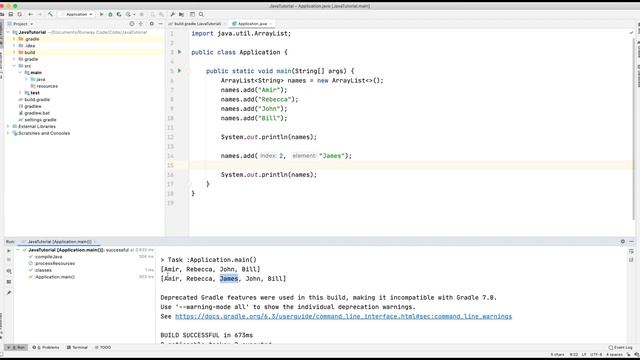Select the gradlew file

click(x=30, y=107)
